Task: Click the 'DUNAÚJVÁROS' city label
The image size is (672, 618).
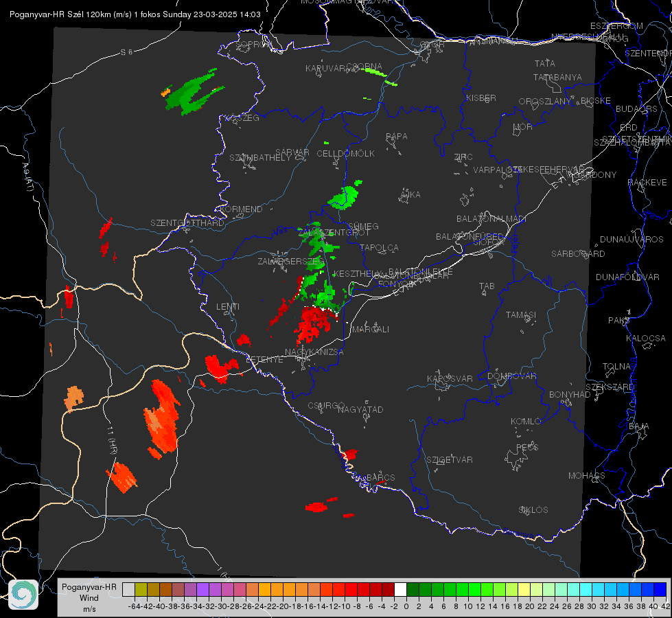Action: click(632, 239)
